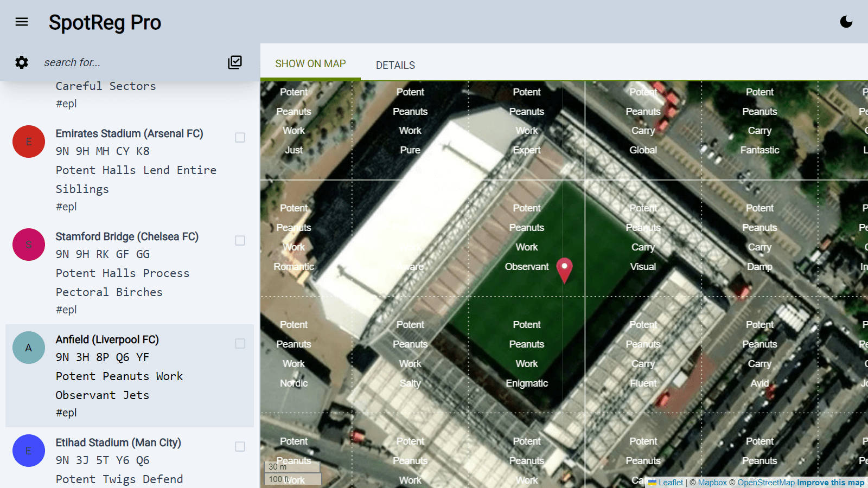Switch to the Details tab
868x488 pixels.
tap(395, 65)
